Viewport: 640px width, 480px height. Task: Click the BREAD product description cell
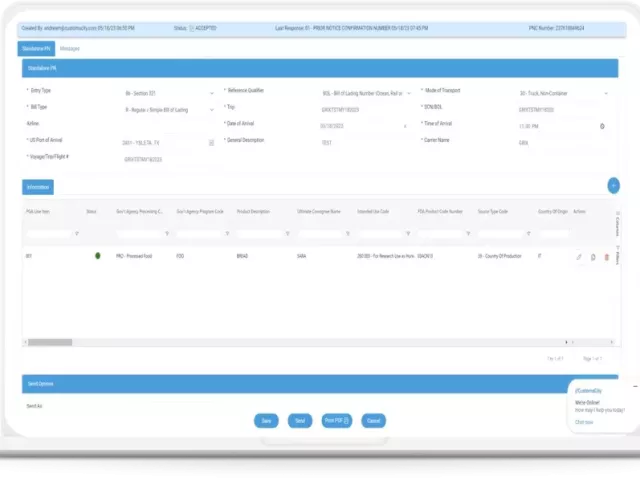[x=242, y=256]
